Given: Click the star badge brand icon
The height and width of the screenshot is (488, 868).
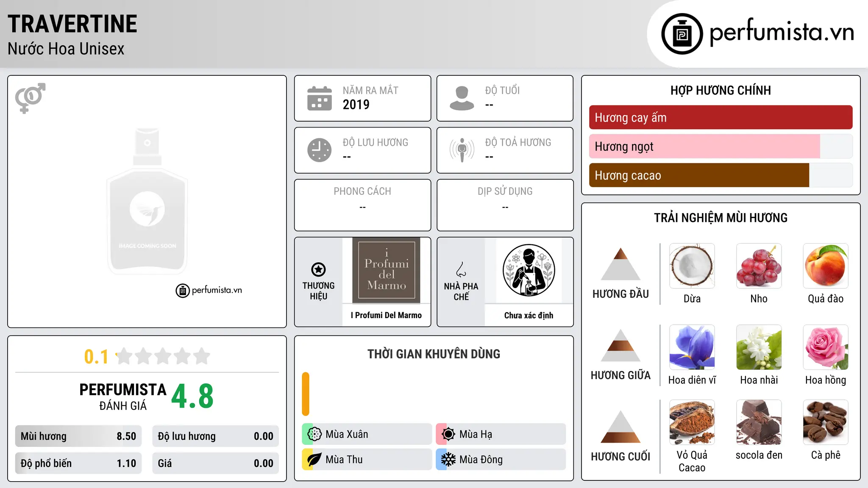Looking at the screenshot, I should point(318,269).
